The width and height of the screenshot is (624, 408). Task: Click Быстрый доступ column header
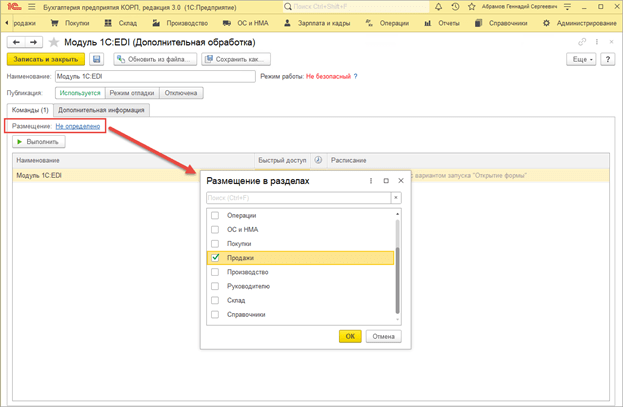pos(282,160)
